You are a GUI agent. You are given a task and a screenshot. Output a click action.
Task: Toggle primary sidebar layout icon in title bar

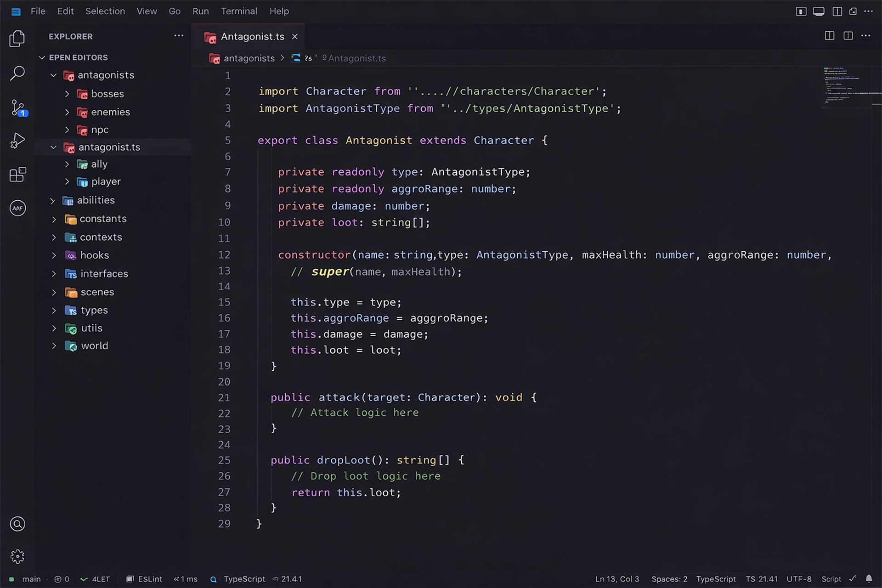[801, 11]
